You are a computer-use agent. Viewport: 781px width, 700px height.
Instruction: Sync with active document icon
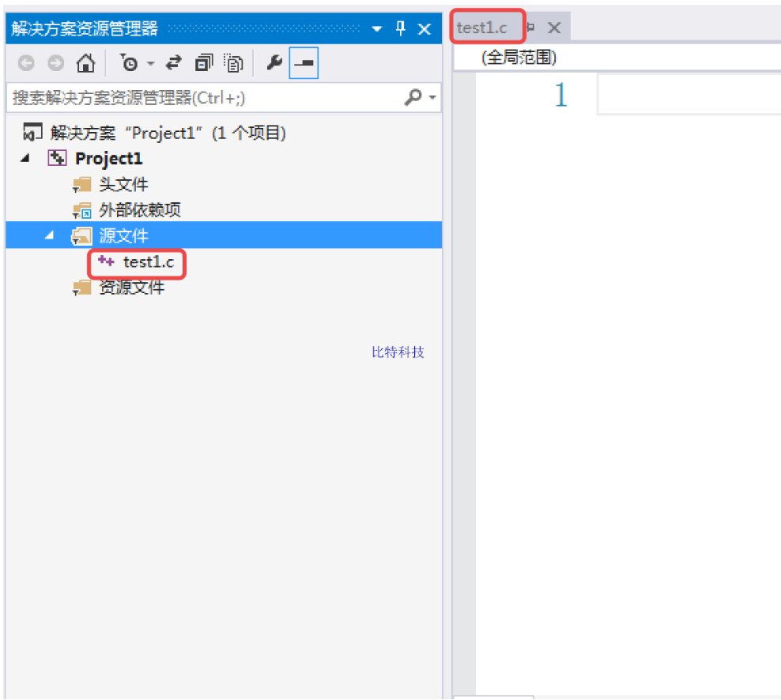pos(174,63)
